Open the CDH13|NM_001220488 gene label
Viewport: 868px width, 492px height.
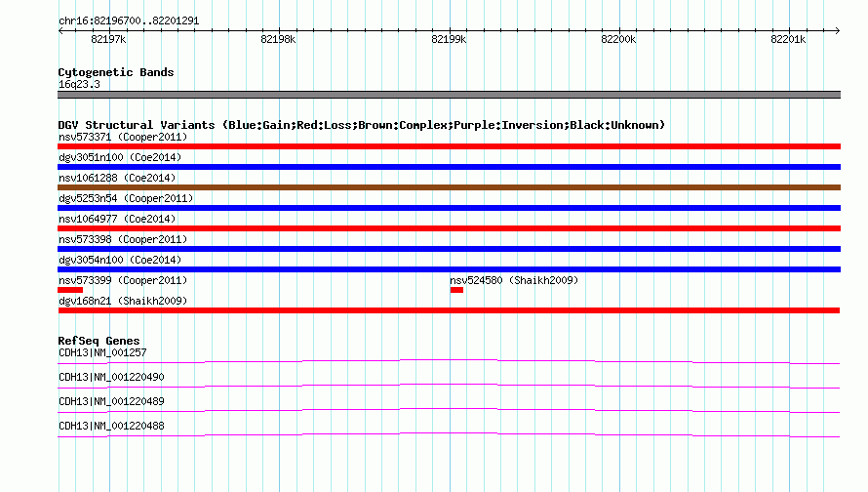click(x=111, y=426)
